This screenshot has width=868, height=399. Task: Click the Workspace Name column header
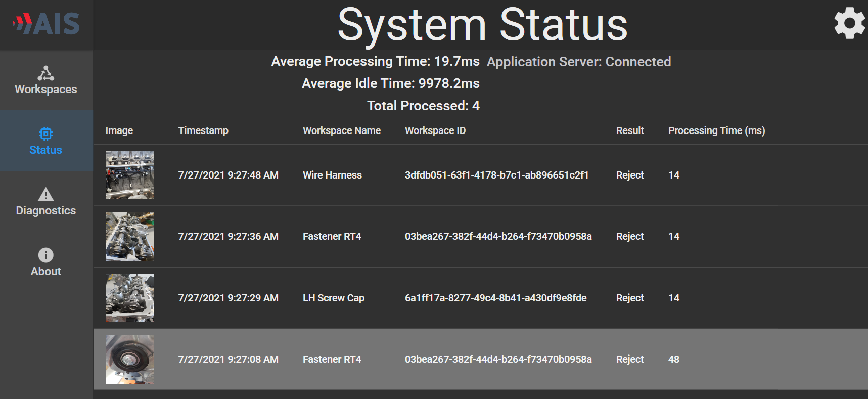[341, 130]
